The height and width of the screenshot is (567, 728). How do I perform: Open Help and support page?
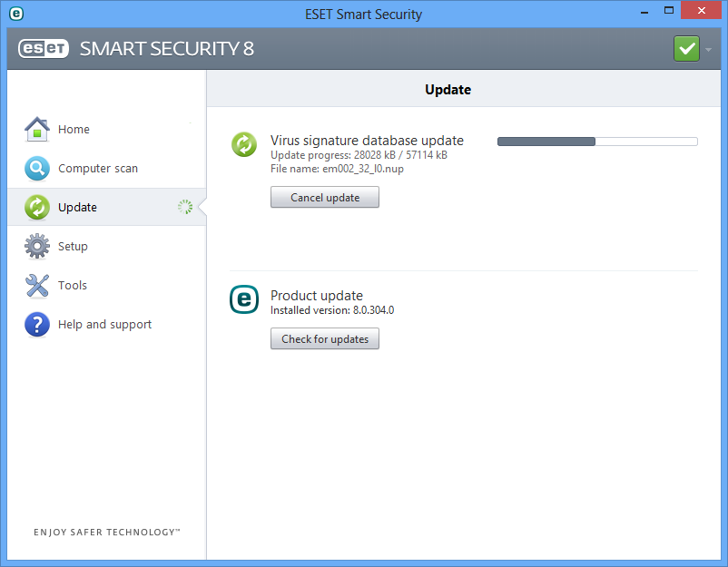104,325
